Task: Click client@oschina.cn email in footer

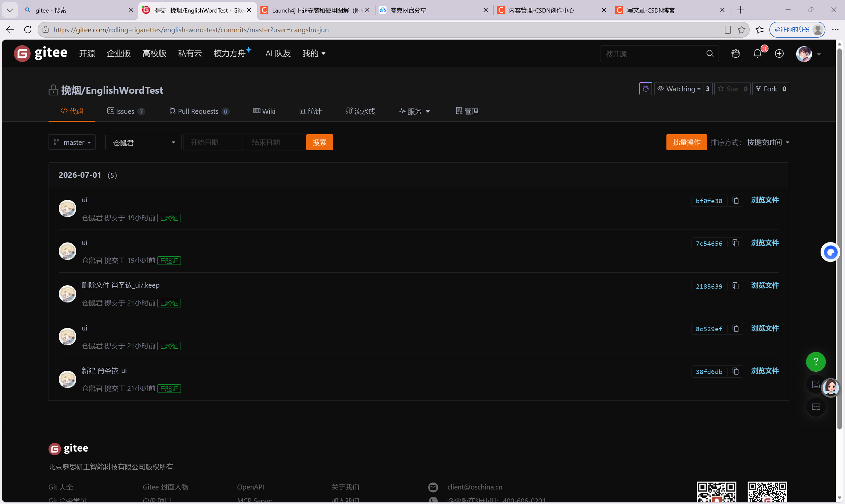Action: 475,487
